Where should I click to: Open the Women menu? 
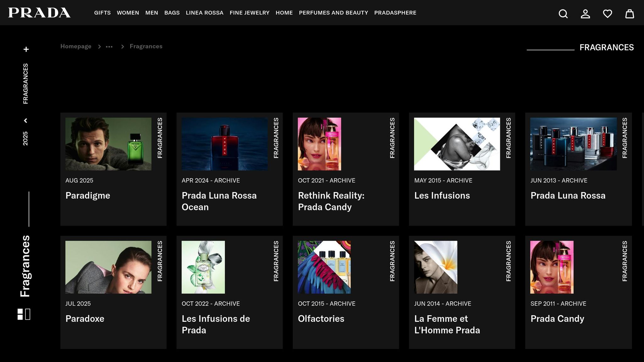(x=128, y=13)
